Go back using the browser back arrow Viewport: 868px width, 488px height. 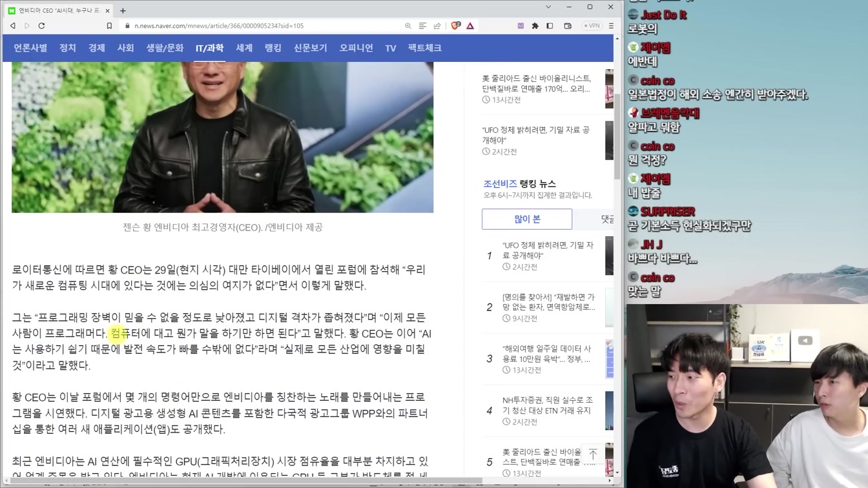click(12, 26)
